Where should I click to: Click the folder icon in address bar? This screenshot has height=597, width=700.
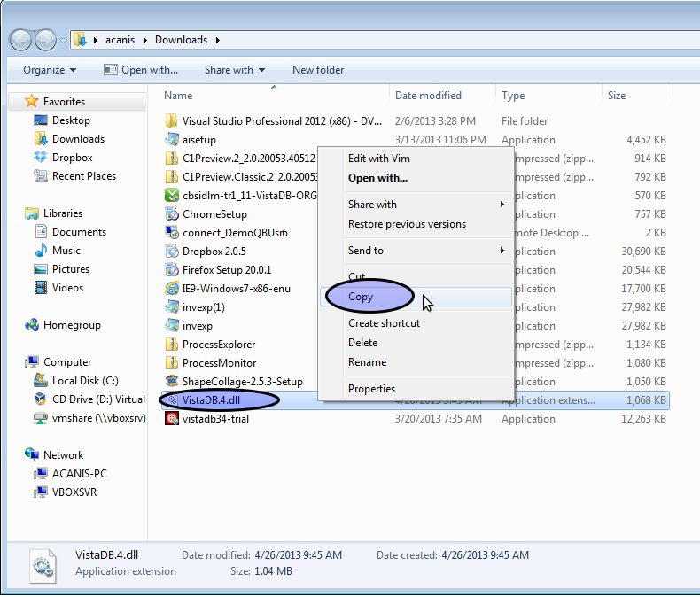point(81,40)
